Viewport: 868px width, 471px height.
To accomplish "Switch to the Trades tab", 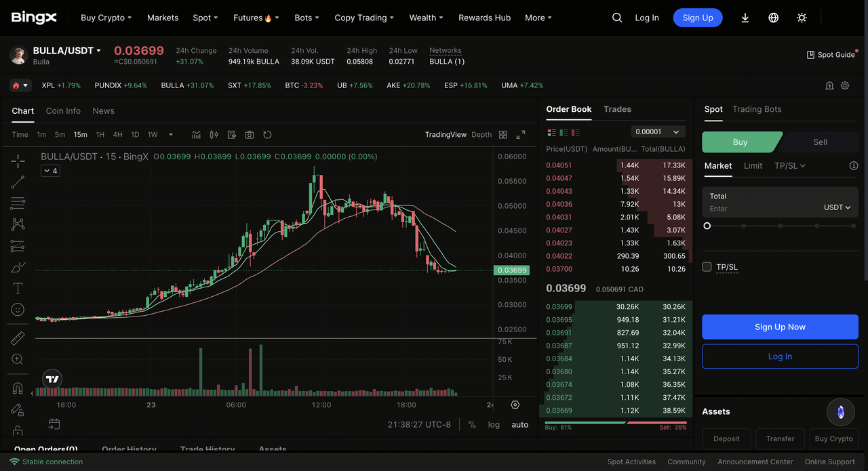I will coord(617,109).
